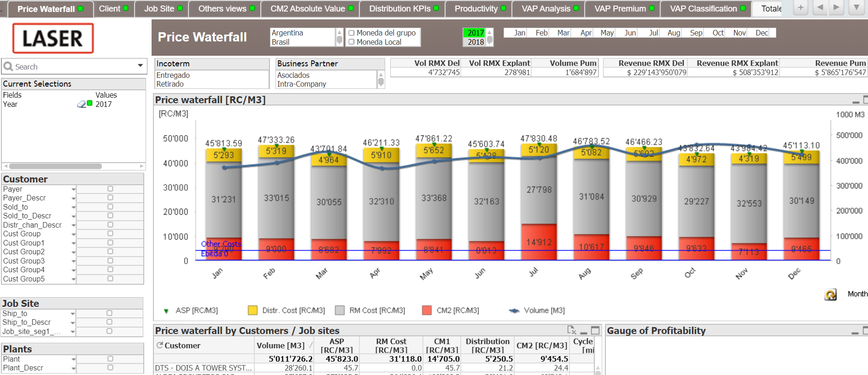Screen dimensions: 868x375
Task: Select the Moneda del grupo option
Action: click(382, 33)
